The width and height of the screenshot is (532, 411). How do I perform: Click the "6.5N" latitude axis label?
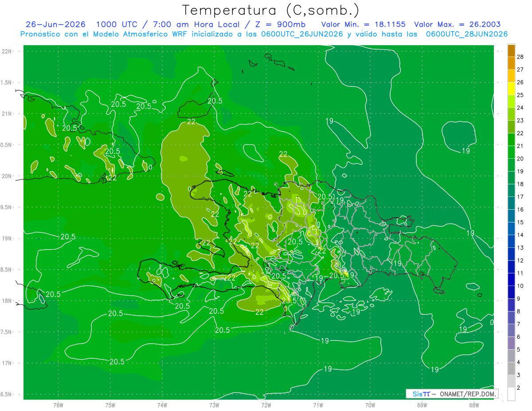click(6, 394)
